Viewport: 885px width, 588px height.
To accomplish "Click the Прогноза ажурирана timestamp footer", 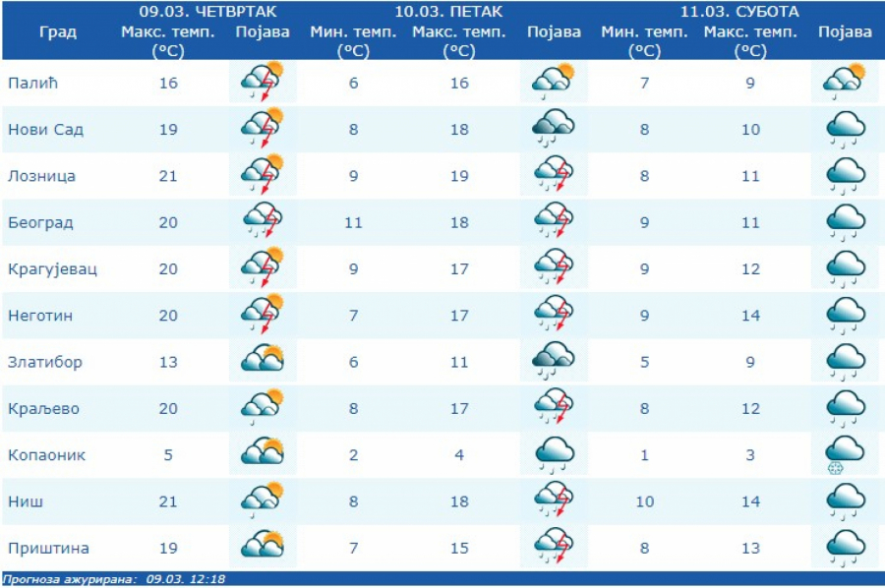I will [x=114, y=579].
